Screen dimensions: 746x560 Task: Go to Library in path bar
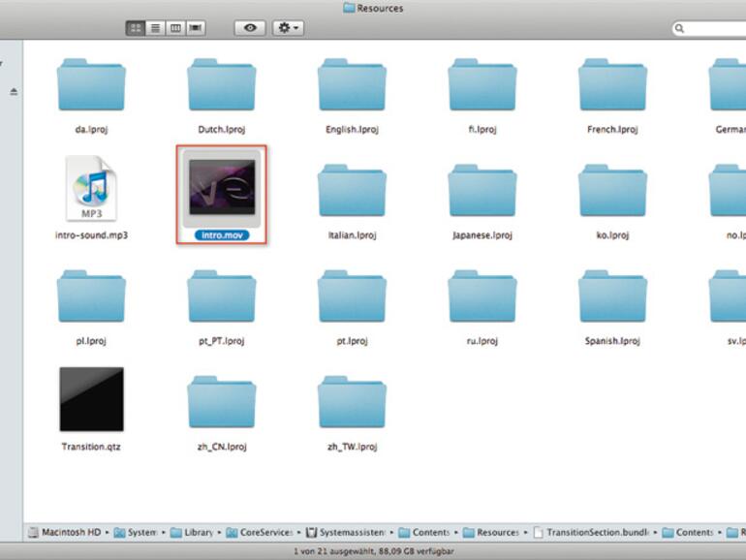tap(192, 532)
